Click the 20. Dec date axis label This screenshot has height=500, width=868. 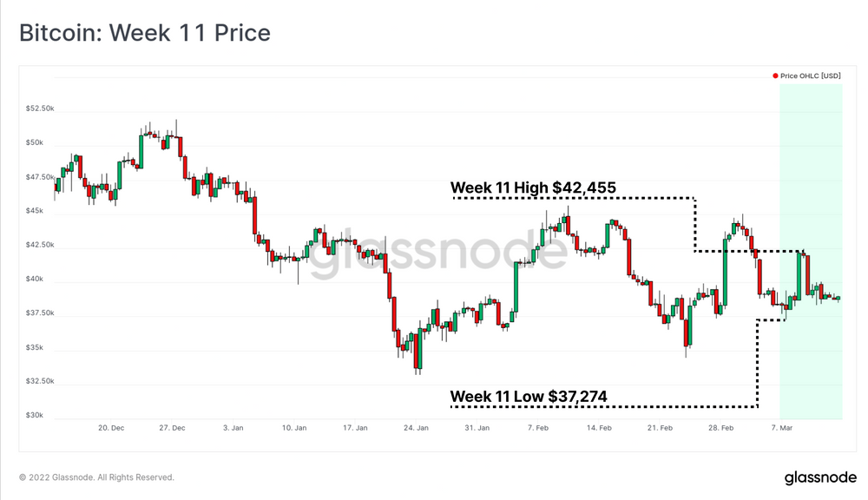pyautogui.click(x=111, y=428)
